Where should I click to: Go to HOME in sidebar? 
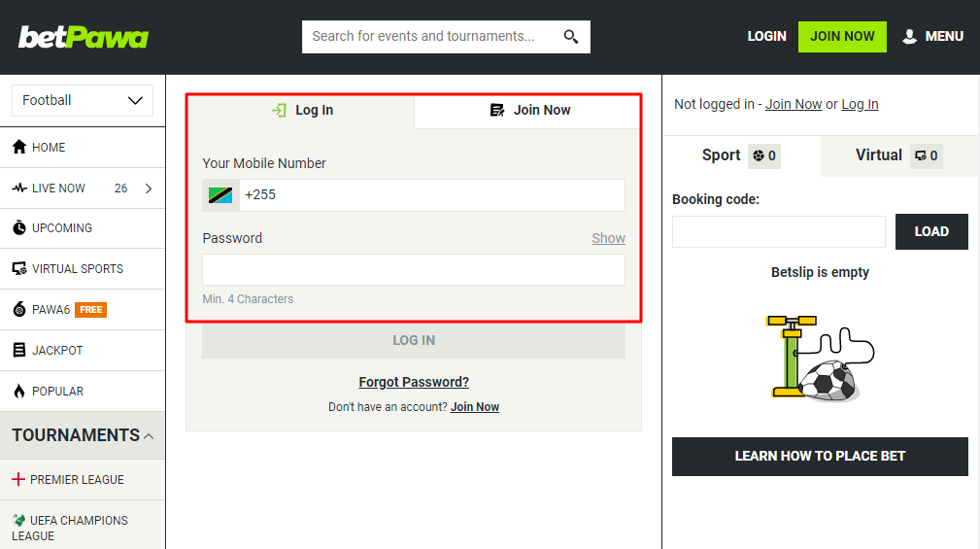pos(83,148)
